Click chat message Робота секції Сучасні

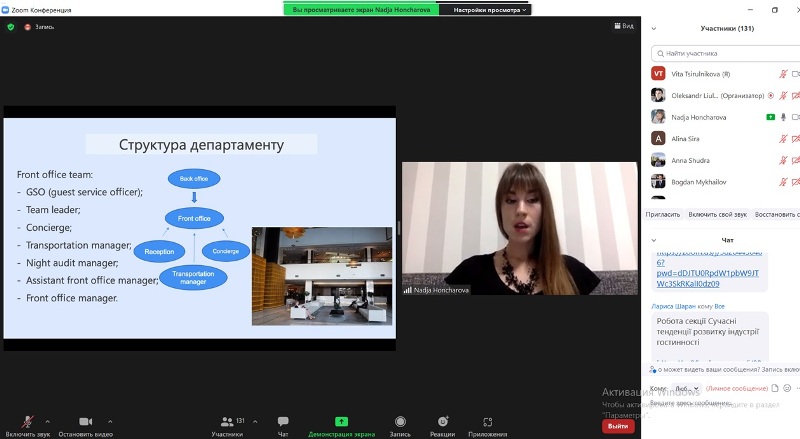pos(708,332)
